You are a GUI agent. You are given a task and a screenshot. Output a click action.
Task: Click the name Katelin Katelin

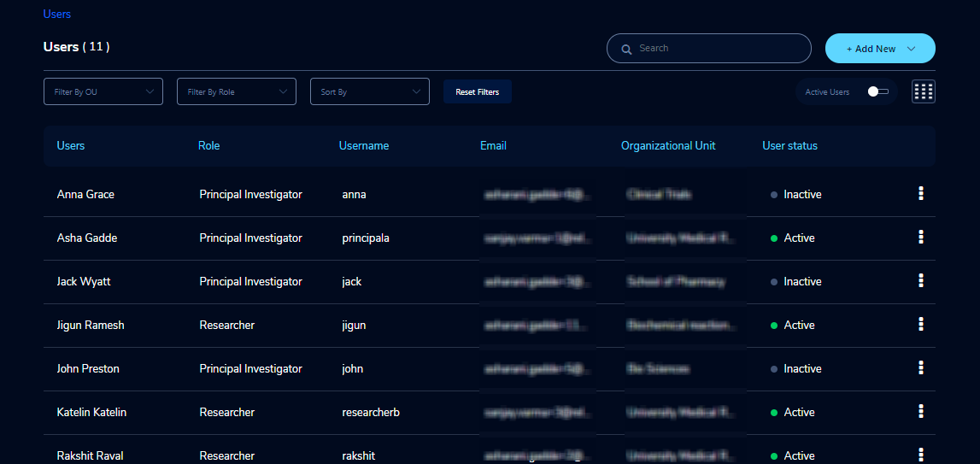tap(92, 413)
